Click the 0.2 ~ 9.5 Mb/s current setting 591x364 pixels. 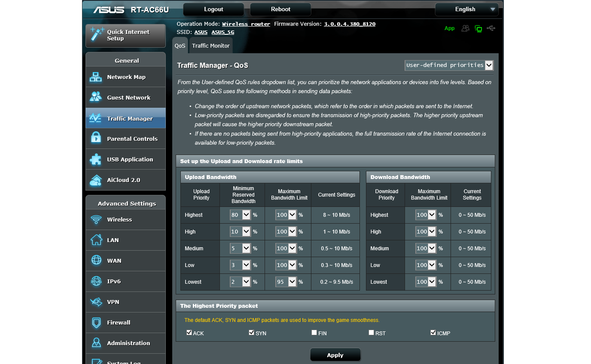pyautogui.click(x=337, y=282)
